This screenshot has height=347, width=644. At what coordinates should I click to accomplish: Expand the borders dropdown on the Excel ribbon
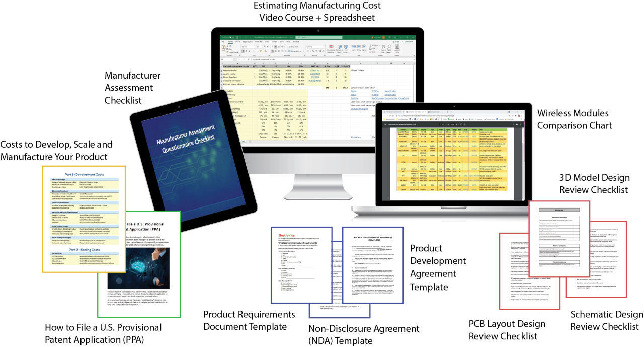click(x=257, y=52)
